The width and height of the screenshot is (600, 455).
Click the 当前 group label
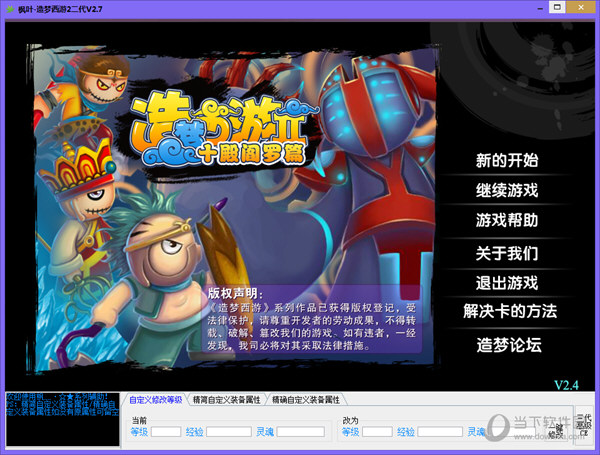[x=139, y=420]
